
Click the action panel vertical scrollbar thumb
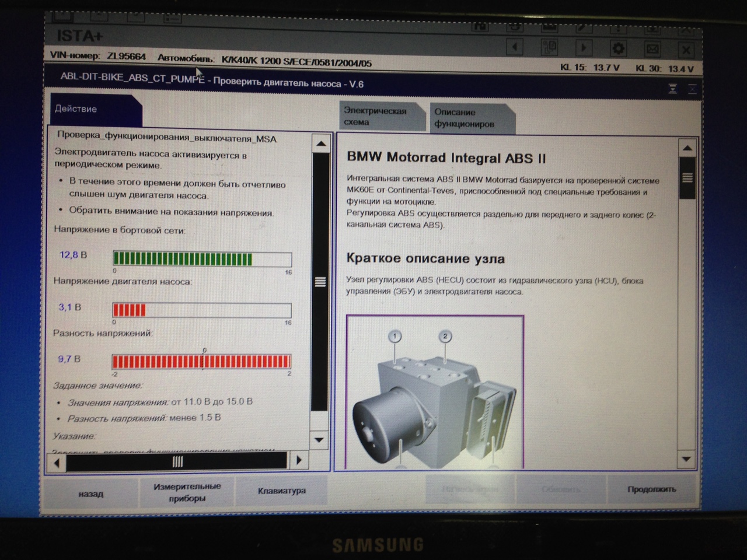320,282
